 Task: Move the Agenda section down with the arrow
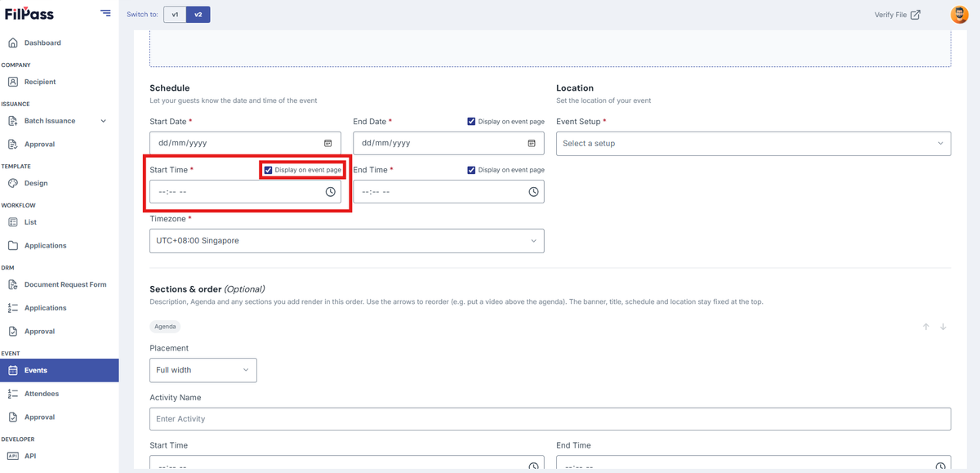click(943, 327)
